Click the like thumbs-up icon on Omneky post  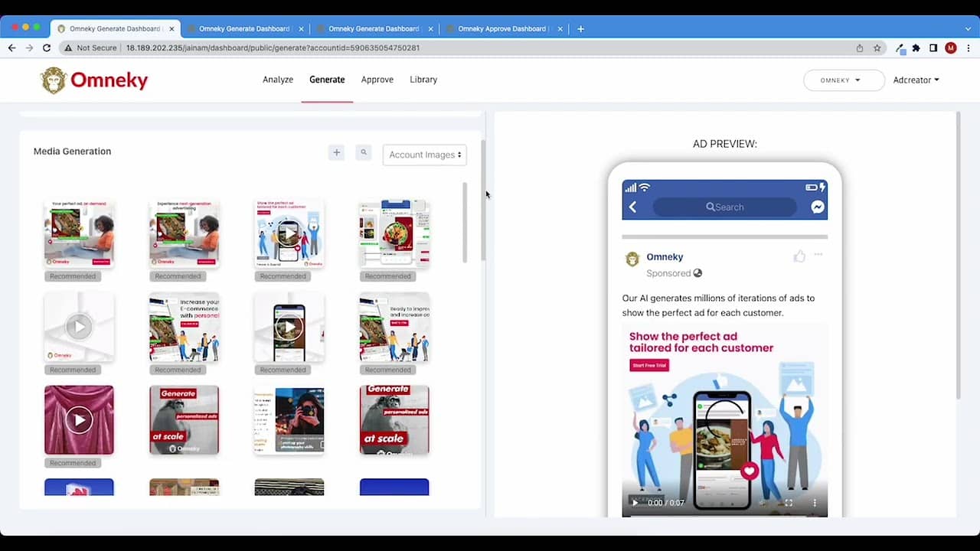[x=799, y=256]
